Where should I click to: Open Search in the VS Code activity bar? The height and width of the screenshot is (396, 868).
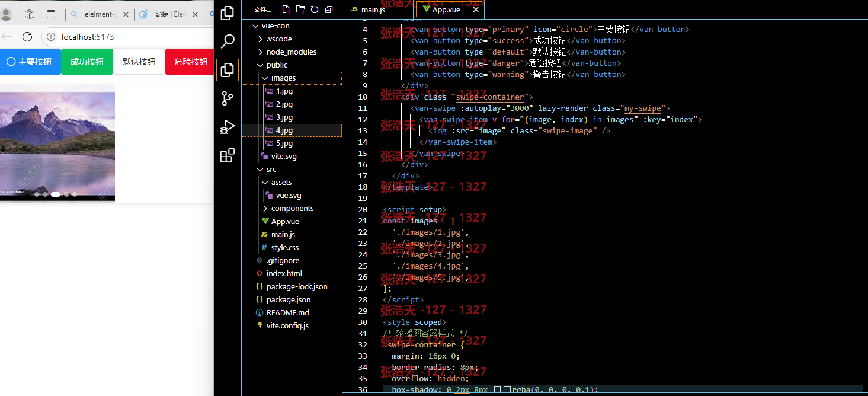point(228,41)
